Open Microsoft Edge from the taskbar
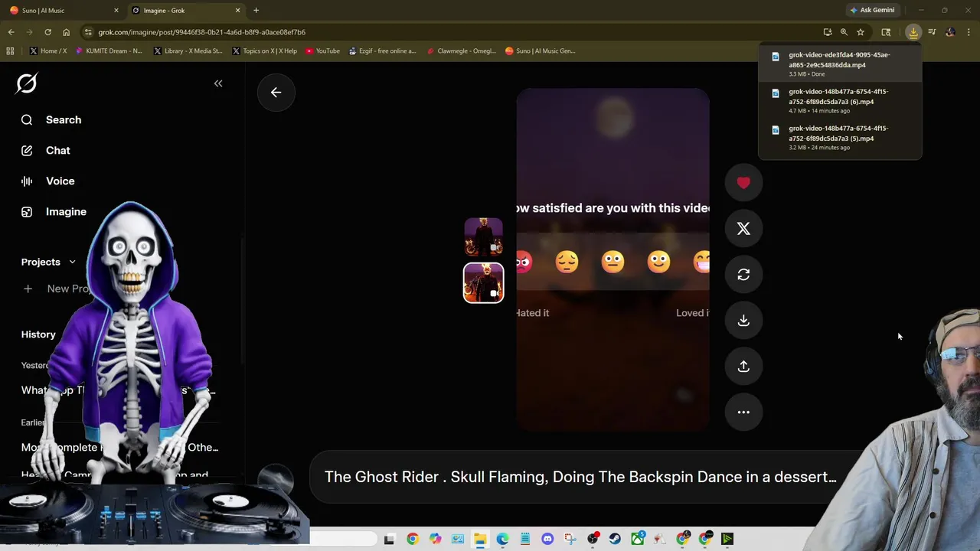This screenshot has height=551, width=980. tap(502, 540)
